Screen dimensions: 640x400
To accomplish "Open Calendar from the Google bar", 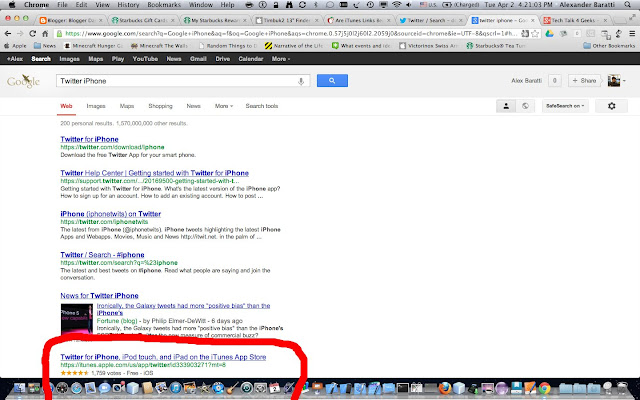I will [251, 59].
